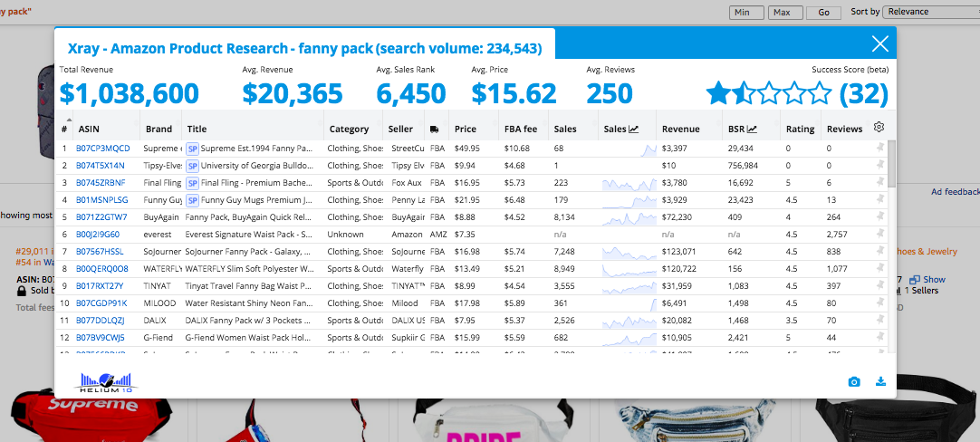Click the table vertical scrollbar
The image size is (980, 442).
[891, 163]
